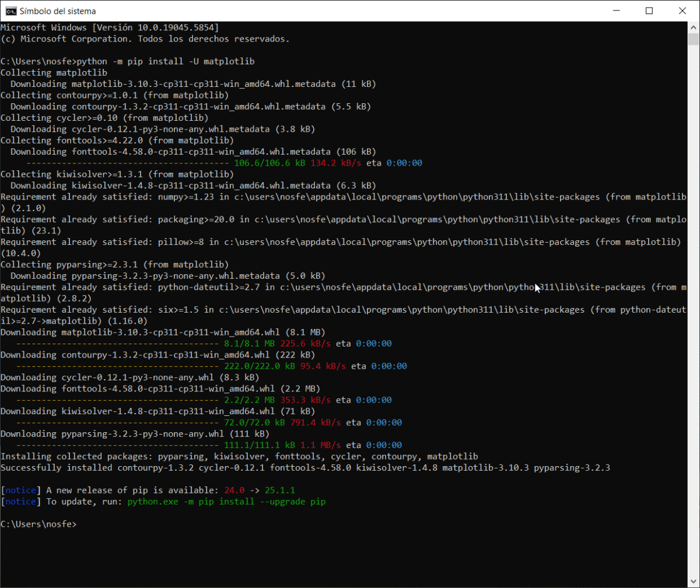Screen dimensions: 700x588
Task: Click the first blue "notice" tag
Action: (20, 491)
